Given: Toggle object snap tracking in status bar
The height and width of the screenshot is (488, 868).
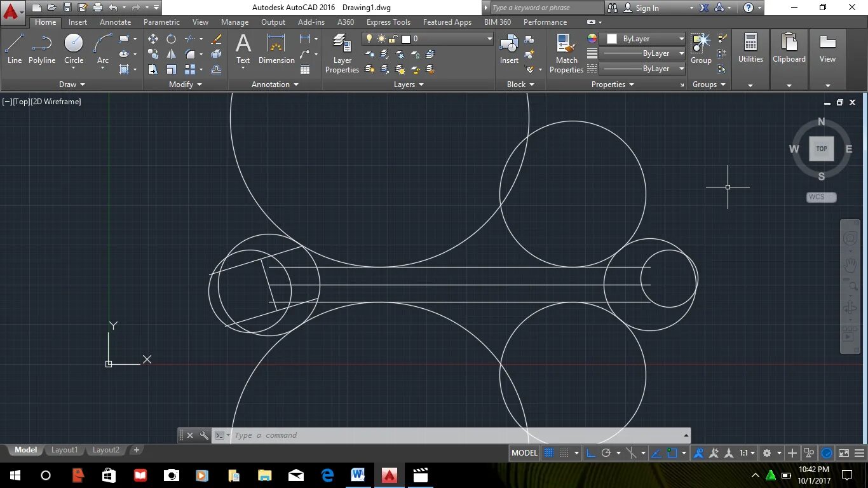Looking at the screenshot, I should pyautogui.click(x=656, y=453).
